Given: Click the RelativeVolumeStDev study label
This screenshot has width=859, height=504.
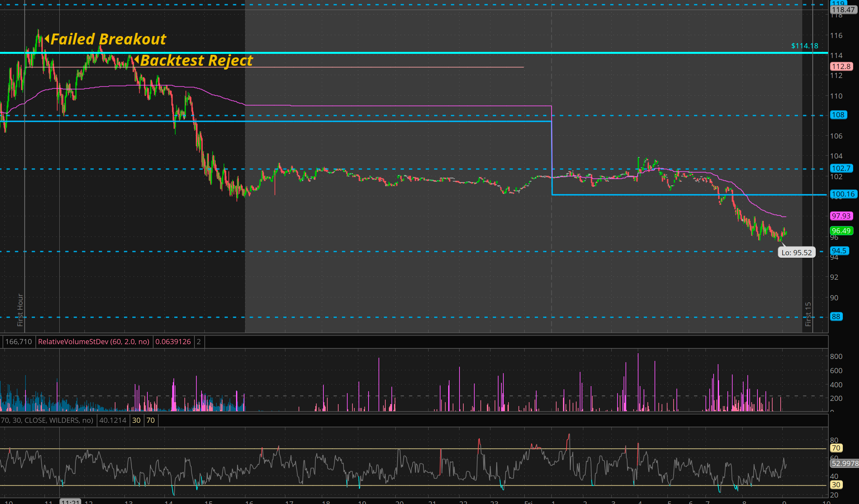Looking at the screenshot, I should [94, 342].
